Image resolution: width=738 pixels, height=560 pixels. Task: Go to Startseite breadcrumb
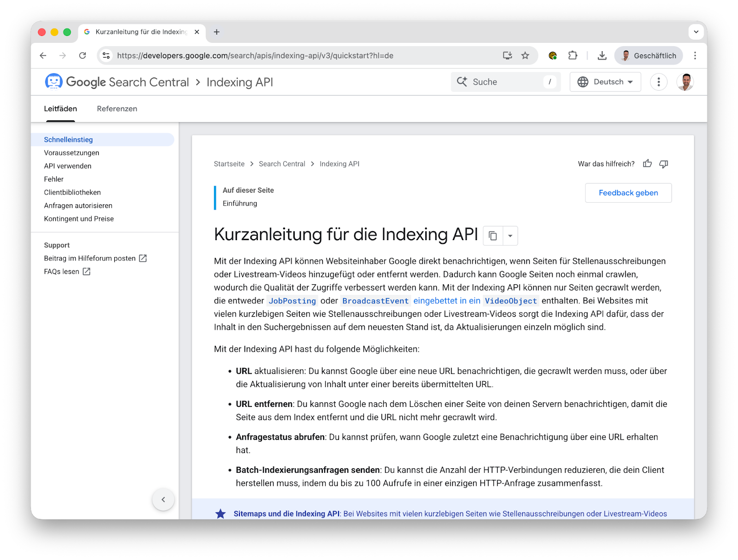[x=229, y=164]
